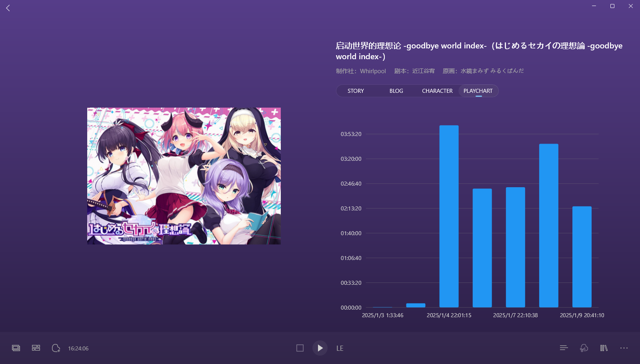Screen dimensions: 640x364
Task: Click the stop square button
Action: 300,348
